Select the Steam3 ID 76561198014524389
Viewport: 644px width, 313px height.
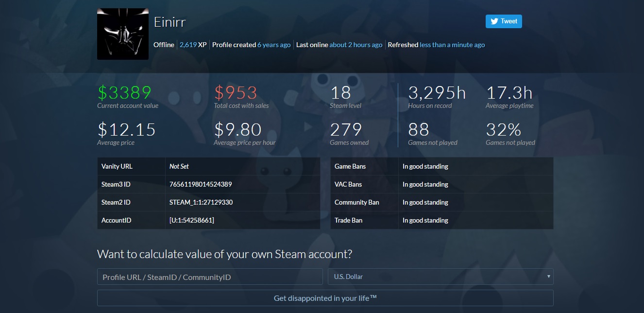201,184
